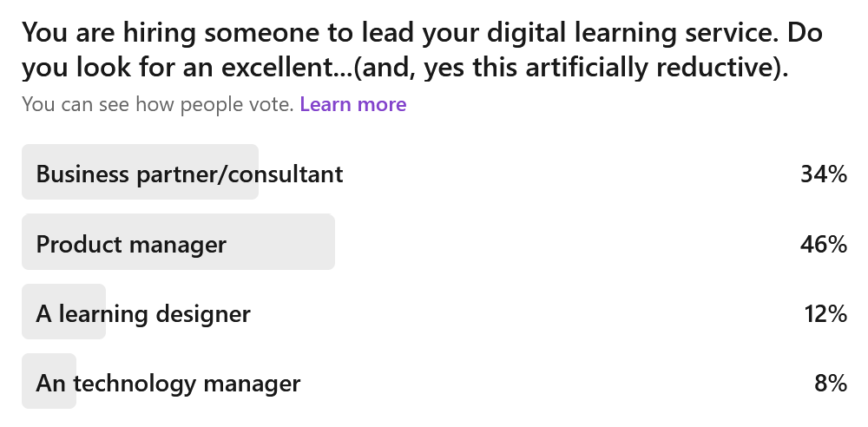Viewport: 868px width, 427px height.
Task: Click the poll question heading text
Action: (422, 49)
